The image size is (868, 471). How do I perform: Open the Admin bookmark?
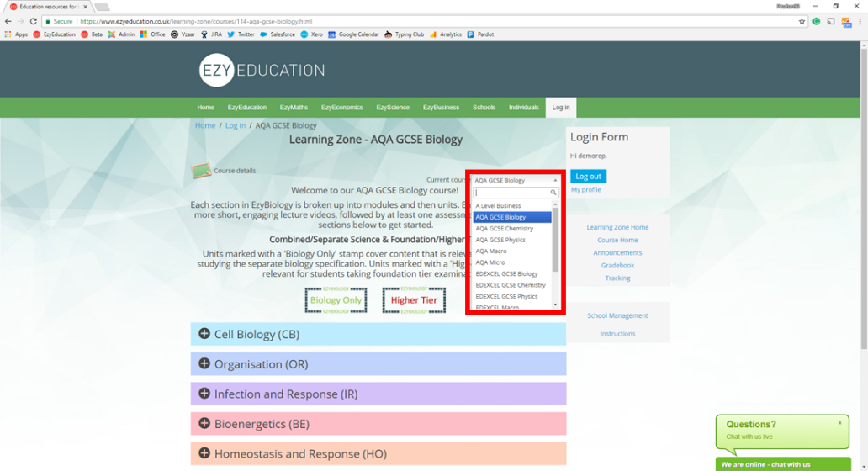121,34
